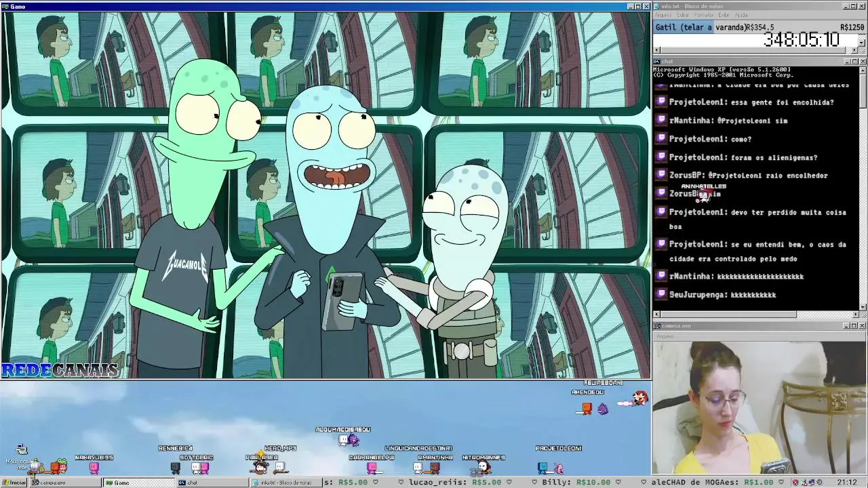Click the NITROMANNFS avatar character
The image size is (868, 488).
[x=483, y=467]
